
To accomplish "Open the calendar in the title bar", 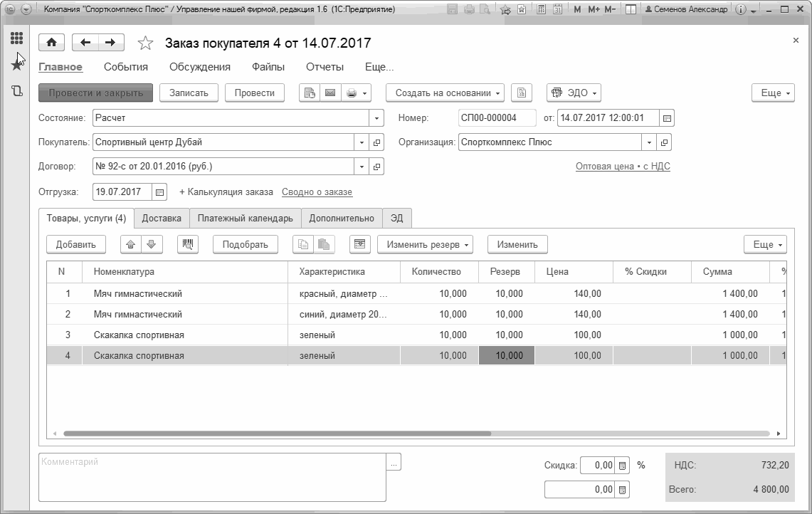I will click(557, 9).
